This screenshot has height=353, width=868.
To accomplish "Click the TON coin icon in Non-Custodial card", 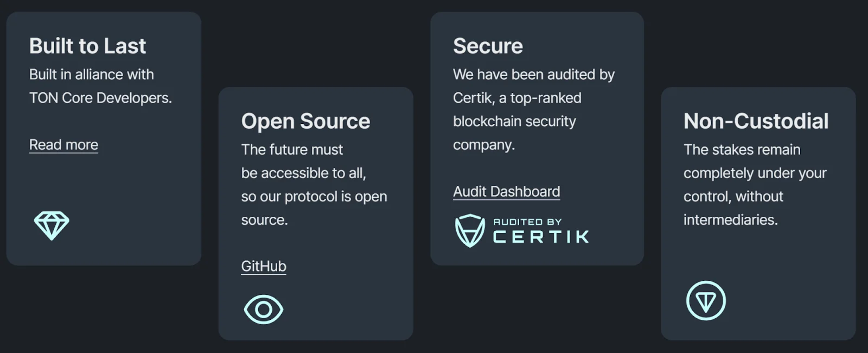I will 706,300.
